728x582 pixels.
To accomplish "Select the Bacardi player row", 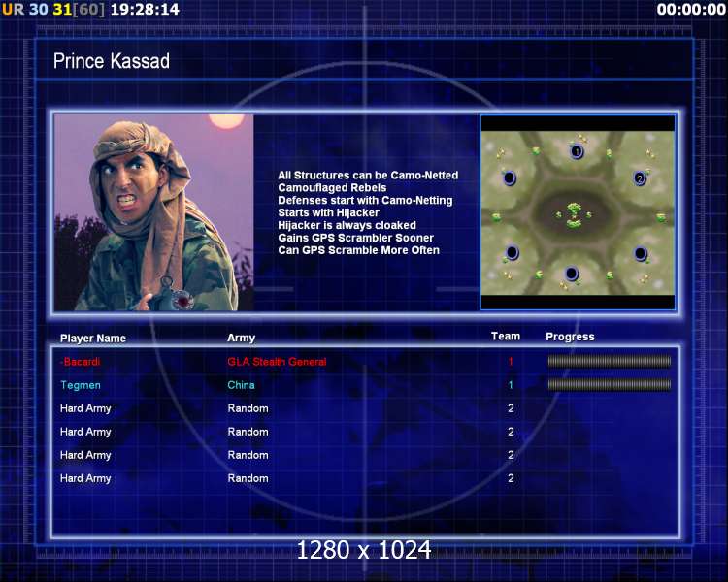I will [365, 362].
